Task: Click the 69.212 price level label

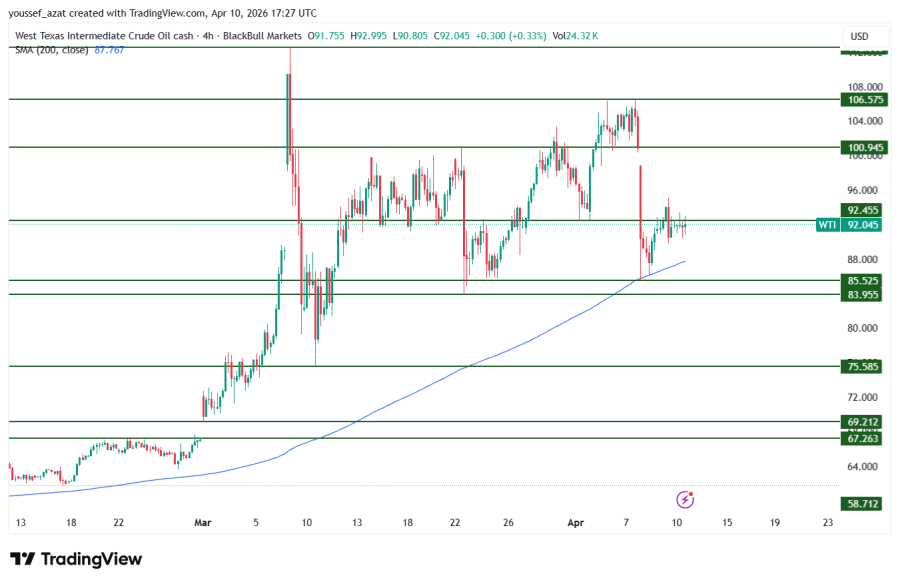Action: click(x=864, y=422)
